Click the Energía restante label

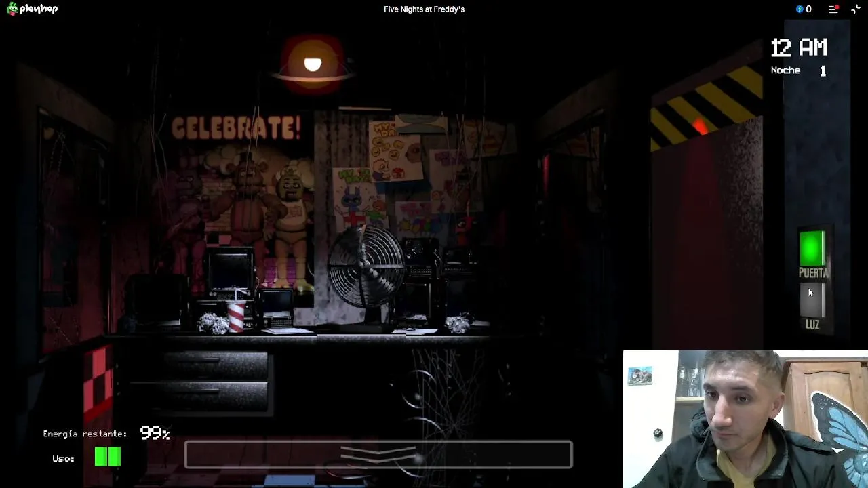click(x=85, y=434)
